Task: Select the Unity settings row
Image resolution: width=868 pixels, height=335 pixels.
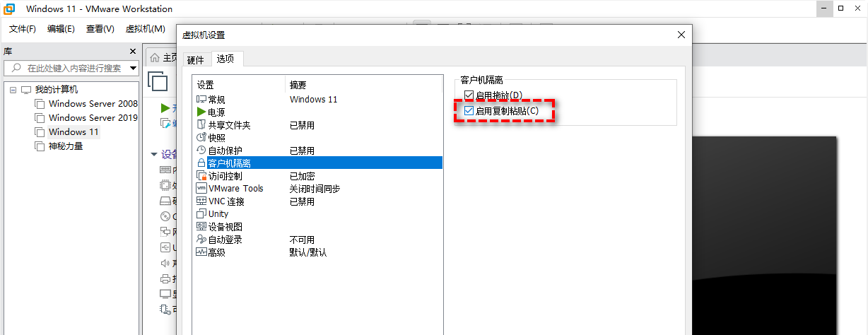Action: pyautogui.click(x=318, y=214)
